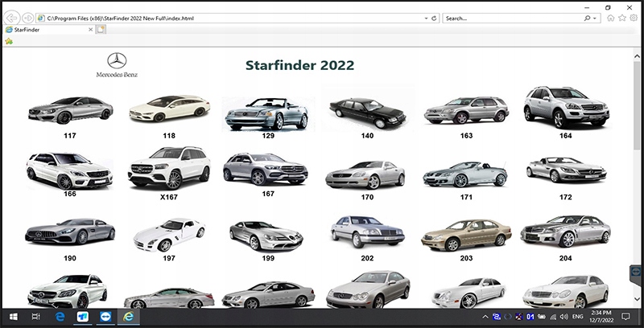This screenshot has width=644, height=328.
Task: Open the X167 white SUV image
Action: [169, 168]
